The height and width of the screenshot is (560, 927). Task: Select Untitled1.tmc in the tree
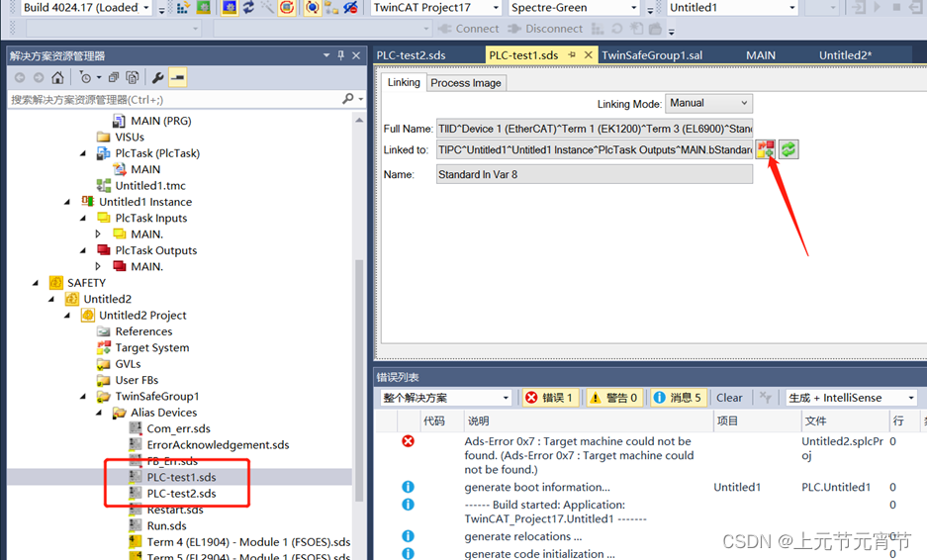click(150, 186)
